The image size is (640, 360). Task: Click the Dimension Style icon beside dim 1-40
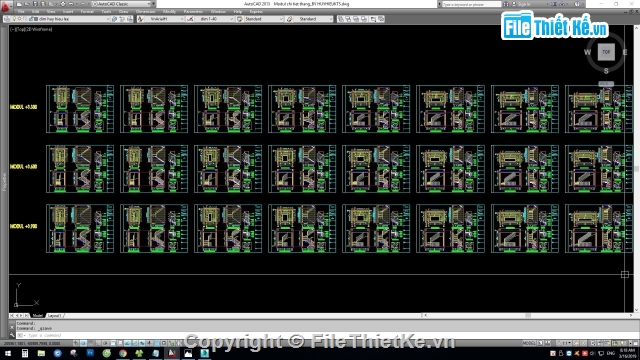click(x=190, y=19)
